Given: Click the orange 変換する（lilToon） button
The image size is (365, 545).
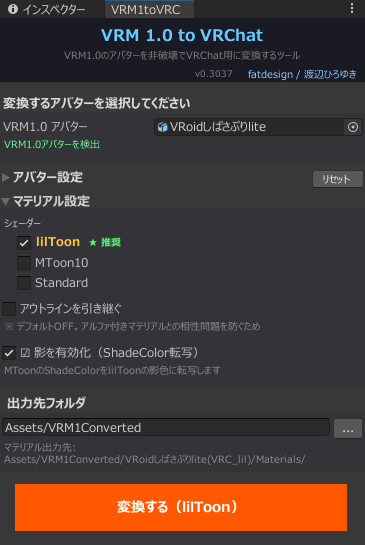Looking at the screenshot, I should (181, 507).
